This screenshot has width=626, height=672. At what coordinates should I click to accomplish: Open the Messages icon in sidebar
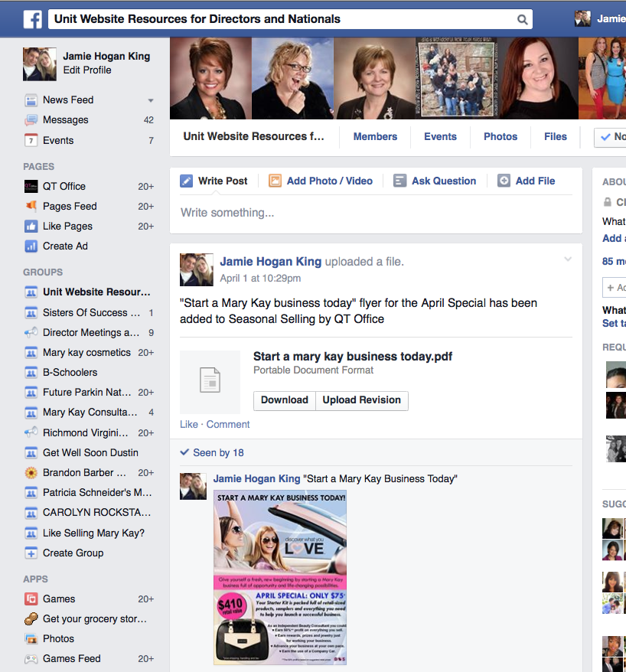point(31,120)
